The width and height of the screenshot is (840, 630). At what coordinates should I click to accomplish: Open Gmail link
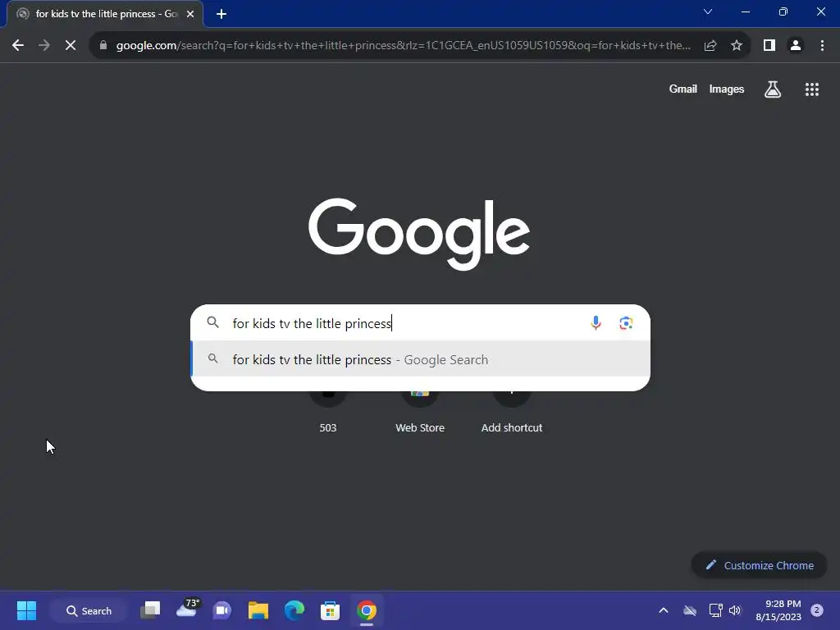683,89
